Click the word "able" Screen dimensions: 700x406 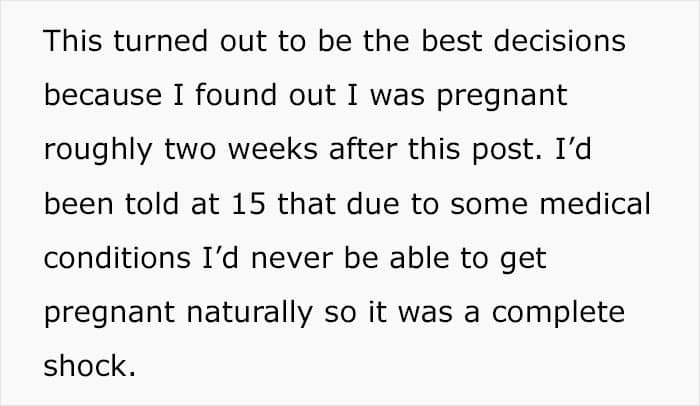(x=419, y=258)
